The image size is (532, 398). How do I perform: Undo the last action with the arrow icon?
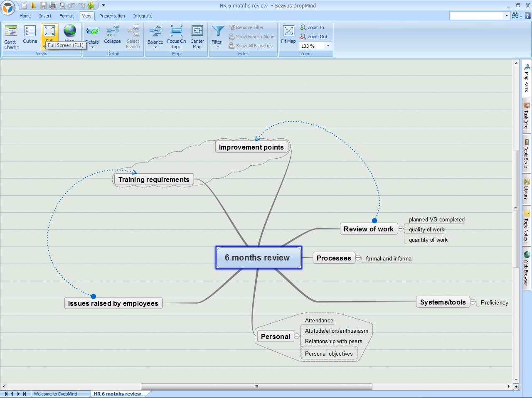point(71,5)
